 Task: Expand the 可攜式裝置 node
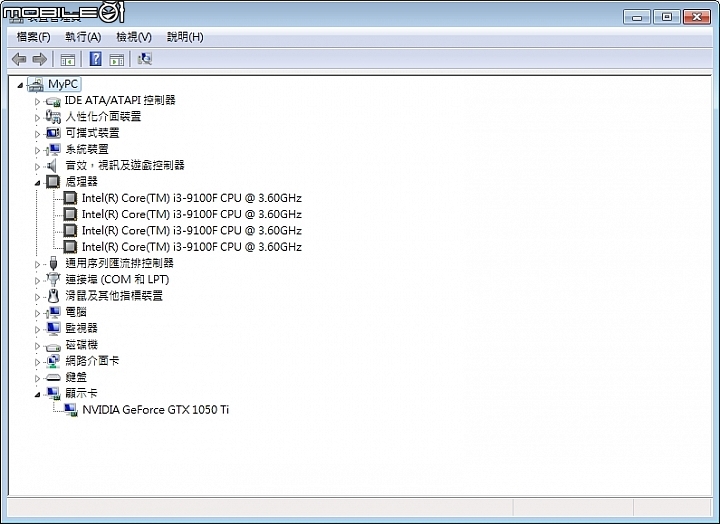tap(38, 134)
